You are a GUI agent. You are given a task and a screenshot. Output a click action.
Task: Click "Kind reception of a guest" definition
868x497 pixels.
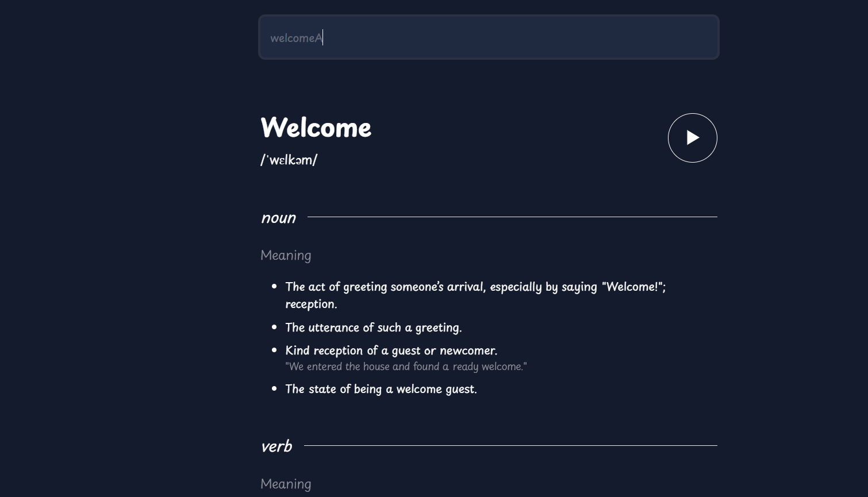[391, 350]
